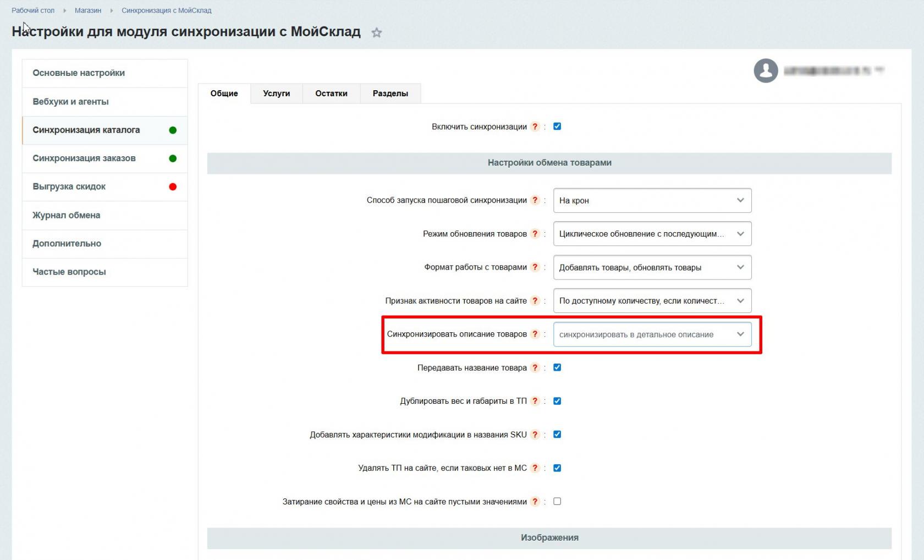Viewport: 924px width, 560px height.
Task: Open 'Журнал обмена' in sidebar
Action: click(x=105, y=215)
